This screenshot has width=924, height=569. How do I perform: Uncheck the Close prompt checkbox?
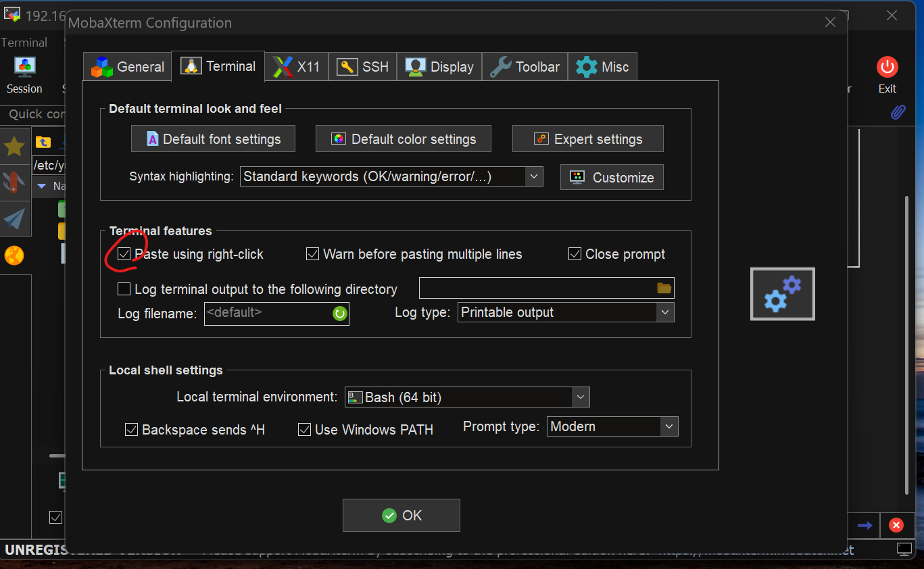click(x=575, y=254)
